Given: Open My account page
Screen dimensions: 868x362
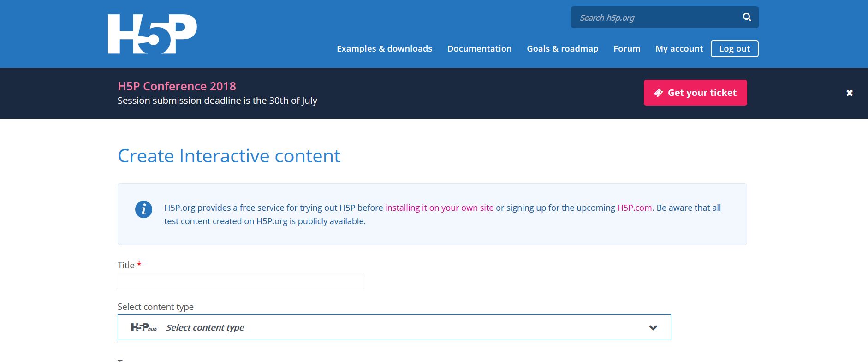Looking at the screenshot, I should (679, 48).
